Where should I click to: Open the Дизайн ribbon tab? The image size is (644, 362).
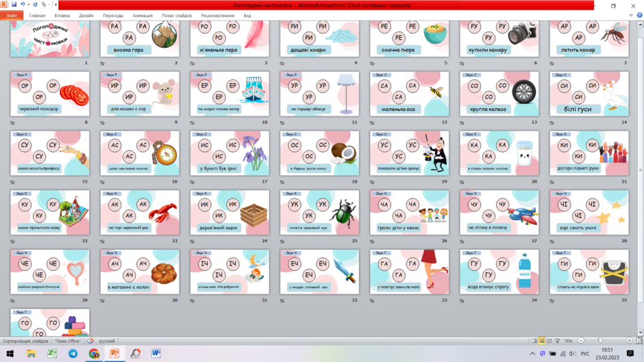click(86, 16)
